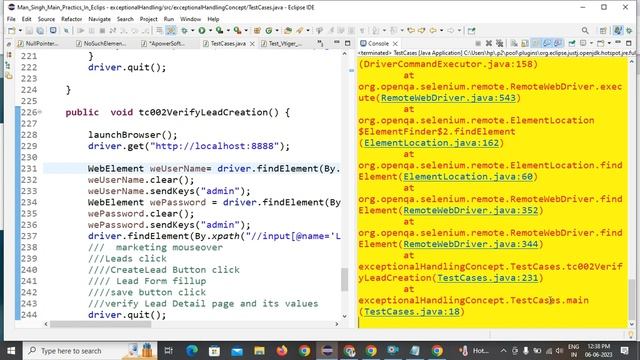Click Remove All Terminated Launches icon
The width and height of the screenshot is (640, 360).
pyautogui.click(x=499, y=43)
